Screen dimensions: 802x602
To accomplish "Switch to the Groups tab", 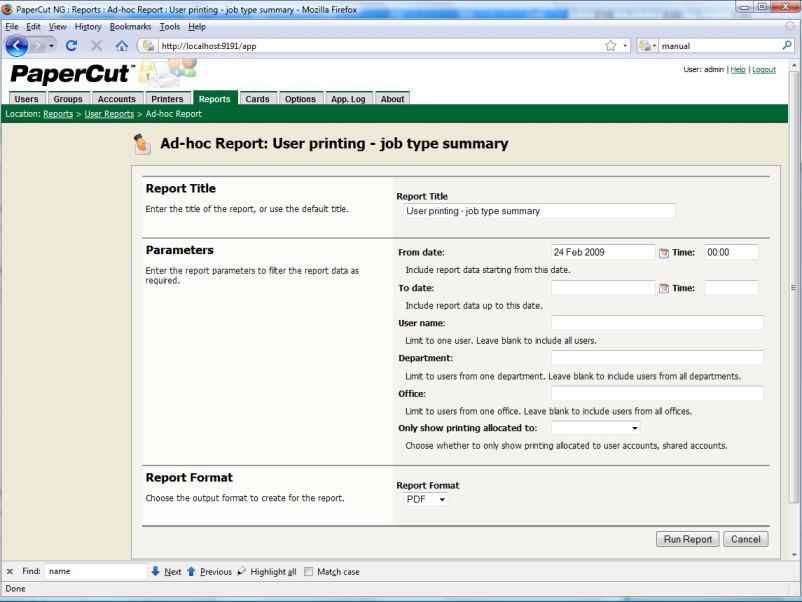I will (x=68, y=99).
